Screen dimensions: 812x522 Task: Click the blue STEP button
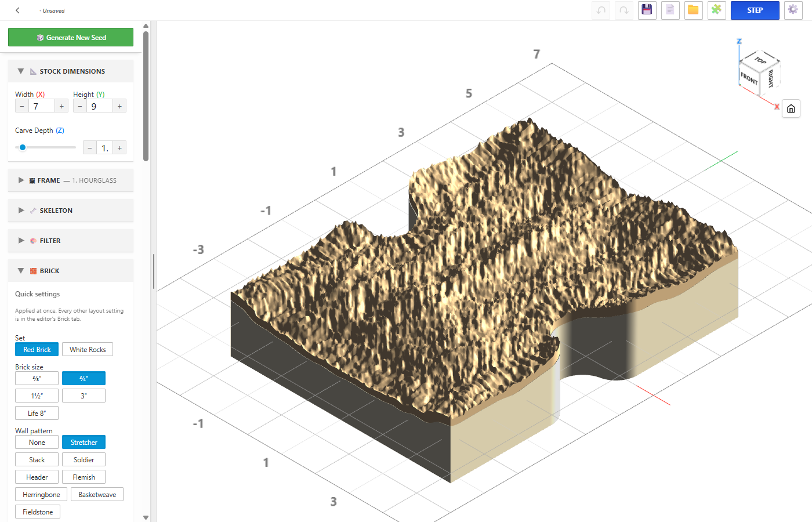pyautogui.click(x=755, y=10)
